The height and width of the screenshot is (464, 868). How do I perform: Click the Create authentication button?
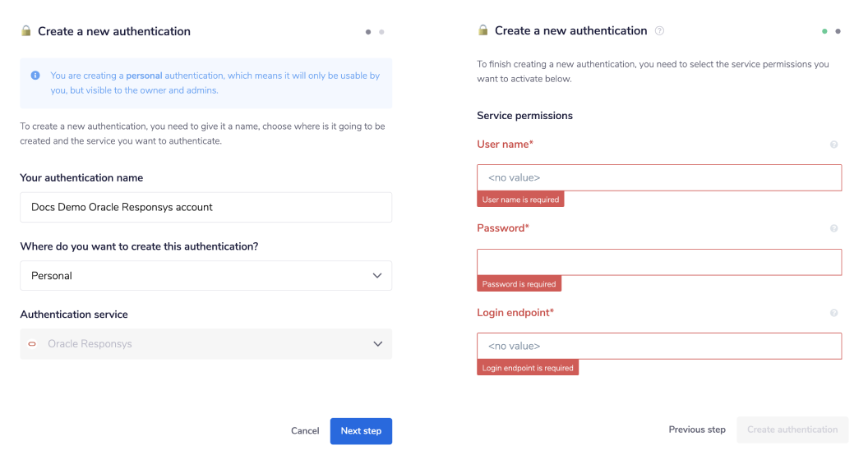click(x=792, y=430)
